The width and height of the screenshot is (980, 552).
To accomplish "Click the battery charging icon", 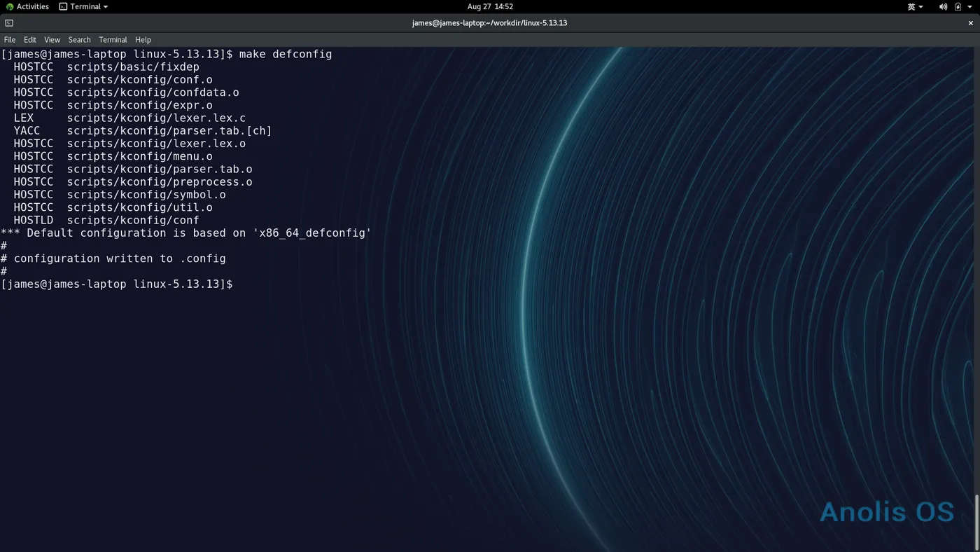I will tap(958, 6).
